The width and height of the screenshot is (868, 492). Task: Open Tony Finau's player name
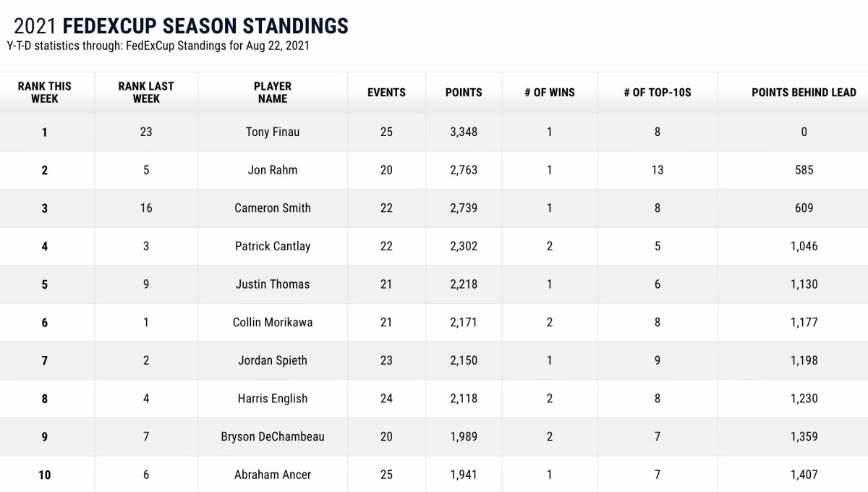[x=273, y=132]
